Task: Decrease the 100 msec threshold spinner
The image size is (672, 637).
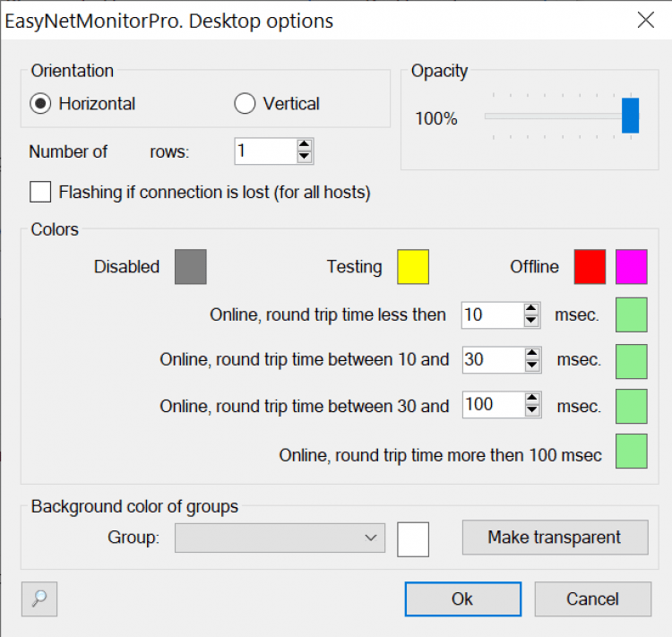Action: [x=532, y=410]
